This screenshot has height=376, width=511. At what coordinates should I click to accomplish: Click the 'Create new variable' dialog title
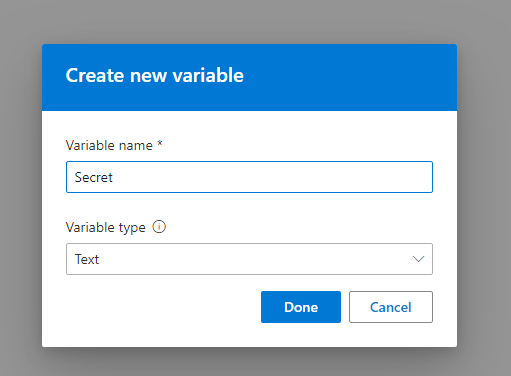(x=155, y=75)
